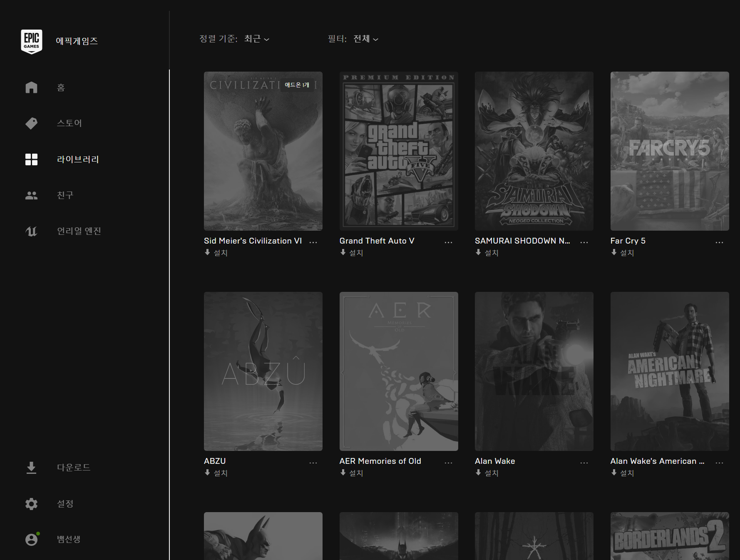The image size is (740, 560).
Task: Click the Unreal Engine logo icon
Action: tap(31, 231)
